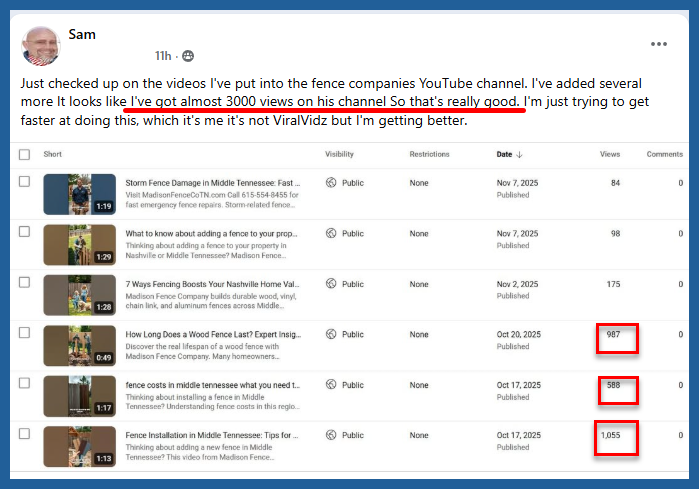699x489 pixels.
Task: Click the post audience icon beside 11h
Action: click(188, 56)
